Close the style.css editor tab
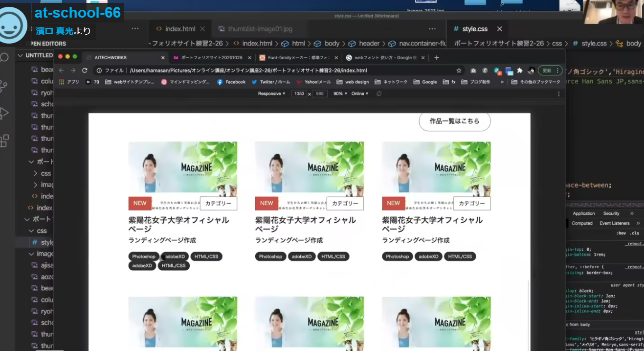The width and height of the screenshot is (644, 351). tap(499, 29)
